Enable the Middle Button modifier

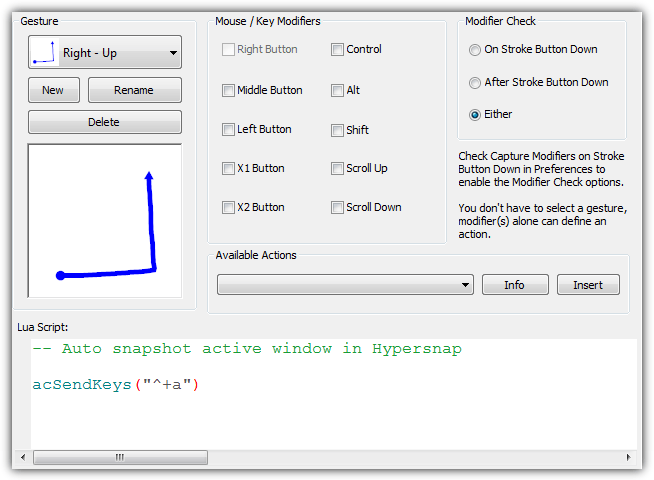pos(228,90)
